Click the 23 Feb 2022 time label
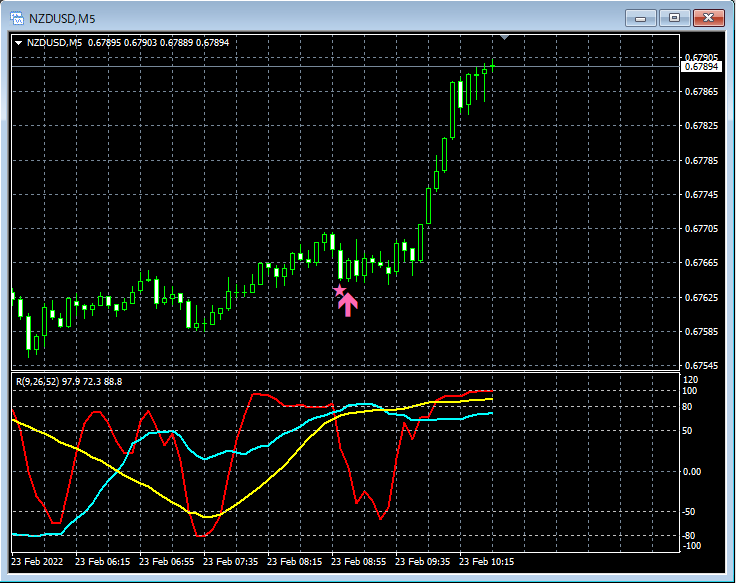The width and height of the screenshot is (737, 583). 37,562
